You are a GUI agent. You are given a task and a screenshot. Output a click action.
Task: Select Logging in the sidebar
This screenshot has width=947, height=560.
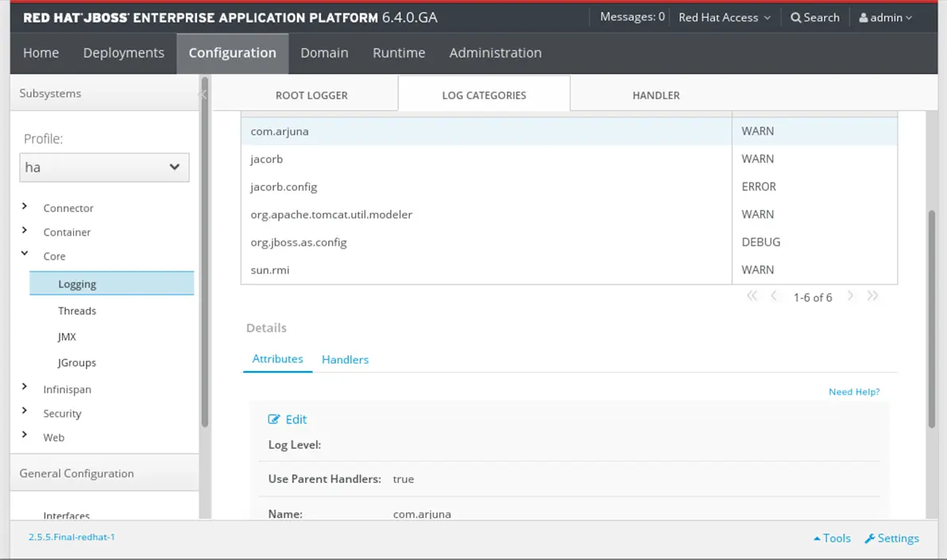(112, 284)
